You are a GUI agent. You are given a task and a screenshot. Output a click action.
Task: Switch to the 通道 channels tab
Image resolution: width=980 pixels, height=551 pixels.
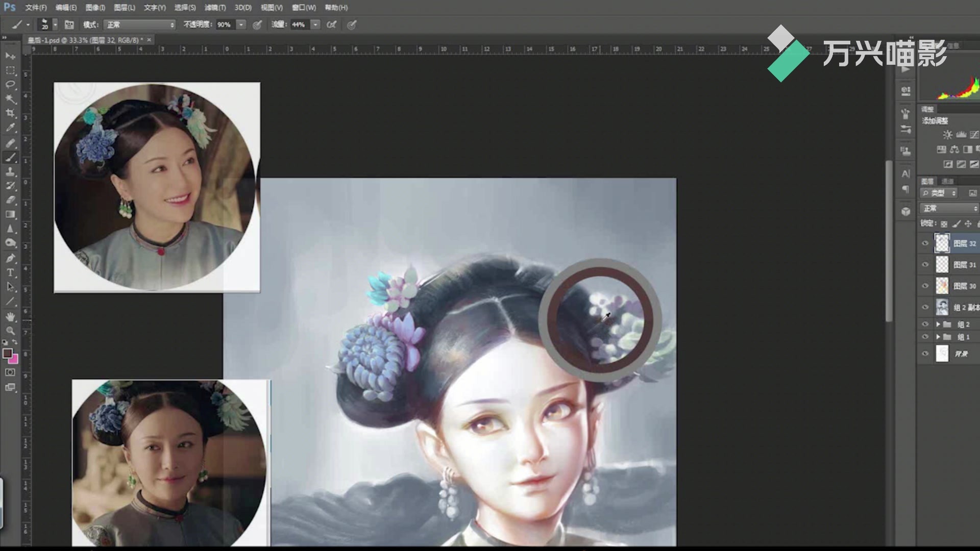[948, 181]
